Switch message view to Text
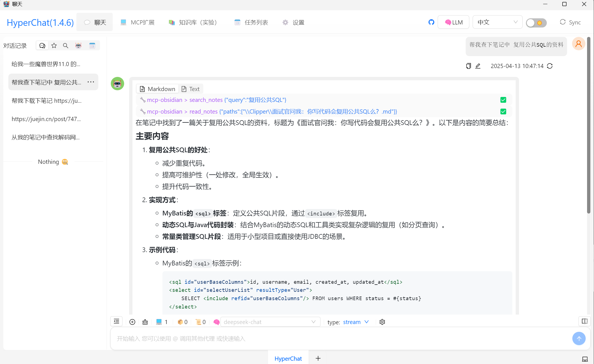This screenshot has height=364, width=594. [x=191, y=89]
